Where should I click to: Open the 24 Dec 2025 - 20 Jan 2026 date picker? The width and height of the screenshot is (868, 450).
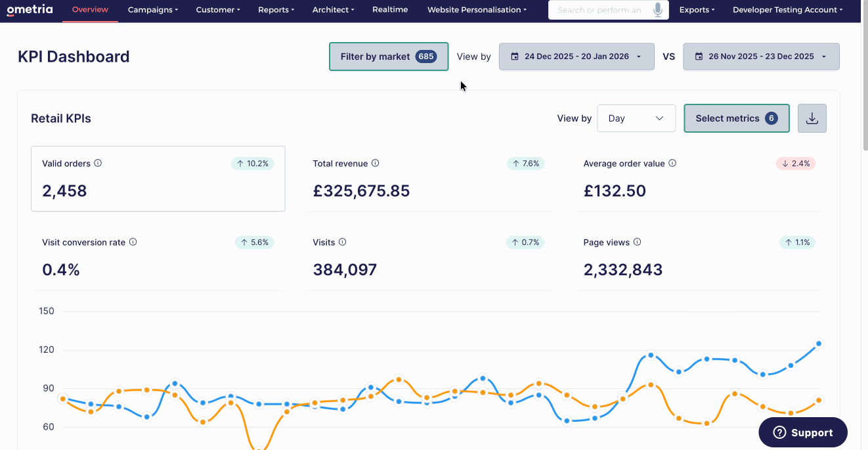click(576, 56)
